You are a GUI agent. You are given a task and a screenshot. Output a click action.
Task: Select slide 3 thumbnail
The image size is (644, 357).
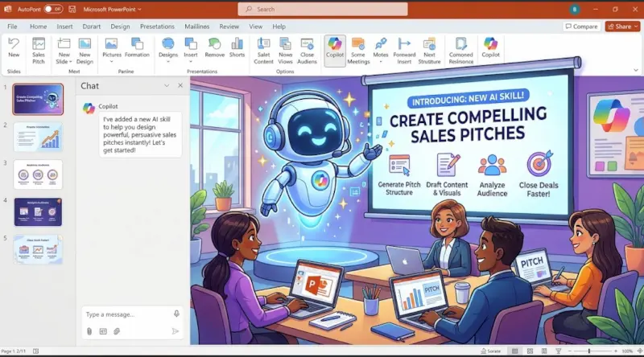[38, 174]
